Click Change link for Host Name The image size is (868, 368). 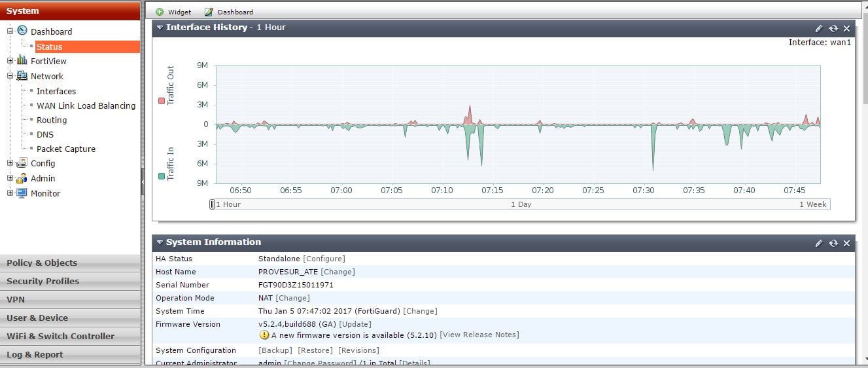pos(338,272)
